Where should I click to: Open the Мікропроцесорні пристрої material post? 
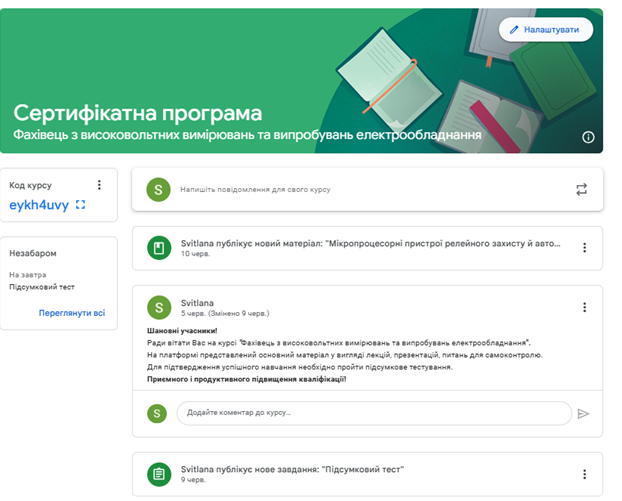367,248
